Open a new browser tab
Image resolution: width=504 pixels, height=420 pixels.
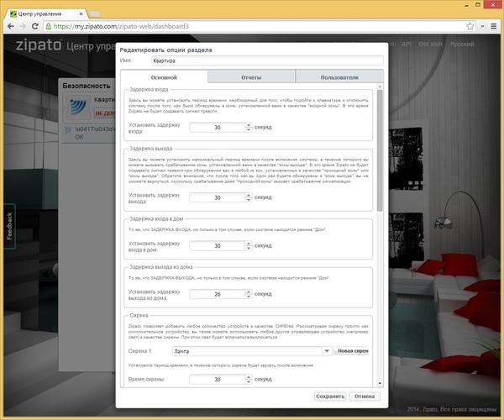[x=95, y=14]
